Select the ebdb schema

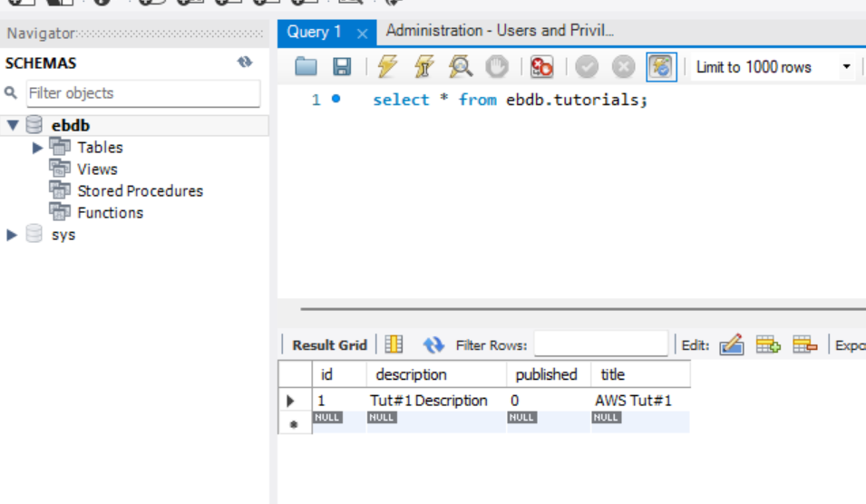point(71,125)
